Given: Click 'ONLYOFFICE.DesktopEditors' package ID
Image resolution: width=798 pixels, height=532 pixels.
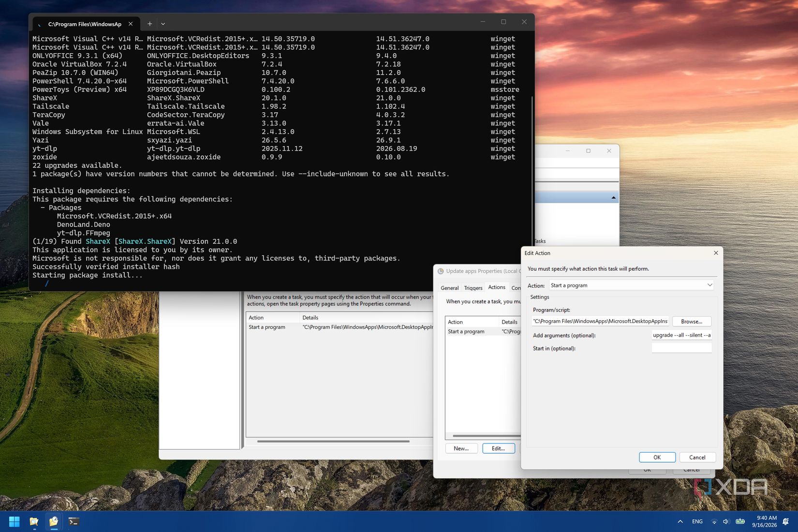Looking at the screenshot, I should [198, 56].
